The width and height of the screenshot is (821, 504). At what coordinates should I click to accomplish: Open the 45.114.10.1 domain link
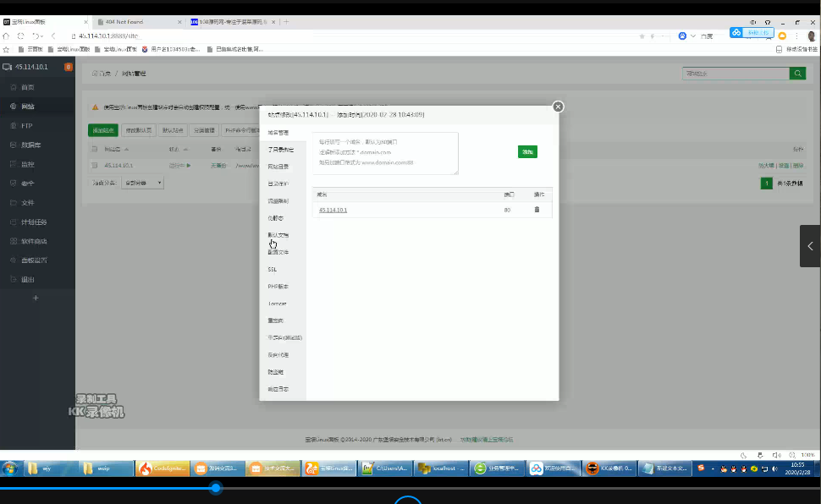pyautogui.click(x=333, y=210)
